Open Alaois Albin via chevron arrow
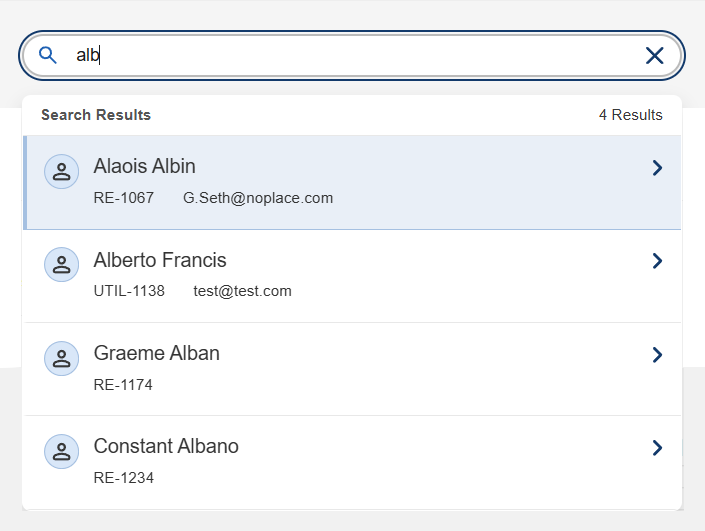Viewport: 705px width, 531px height. (657, 168)
